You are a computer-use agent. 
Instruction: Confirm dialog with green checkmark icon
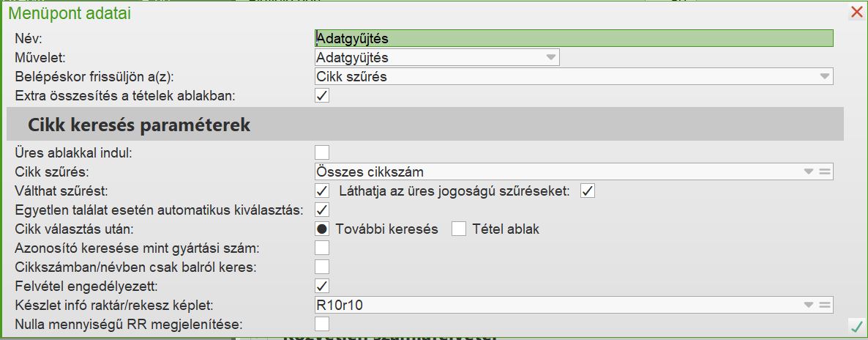point(856,327)
